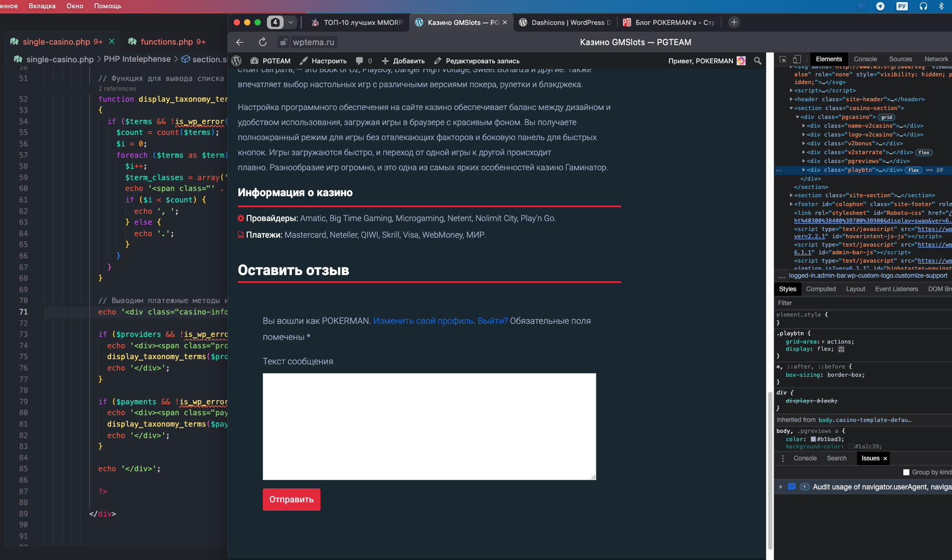Toggle the grid badge on the pgcasino div
The width and height of the screenshot is (952, 560).
[x=887, y=117]
